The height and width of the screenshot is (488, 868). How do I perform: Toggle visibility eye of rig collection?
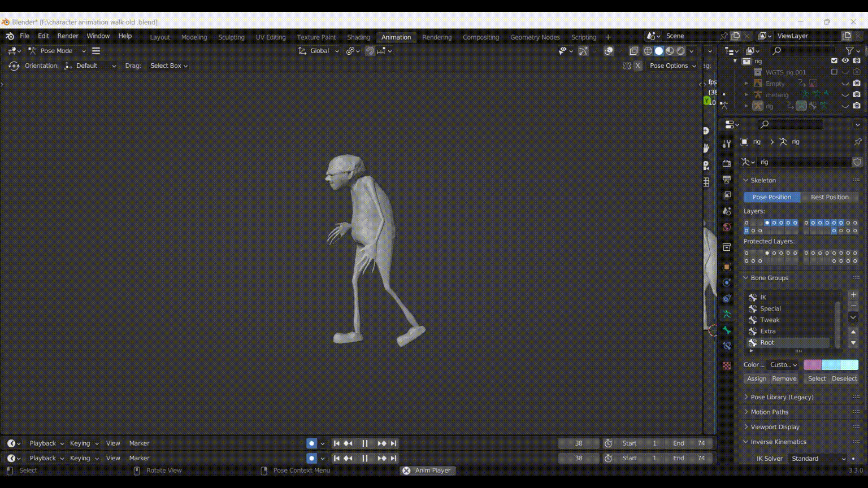[845, 61]
